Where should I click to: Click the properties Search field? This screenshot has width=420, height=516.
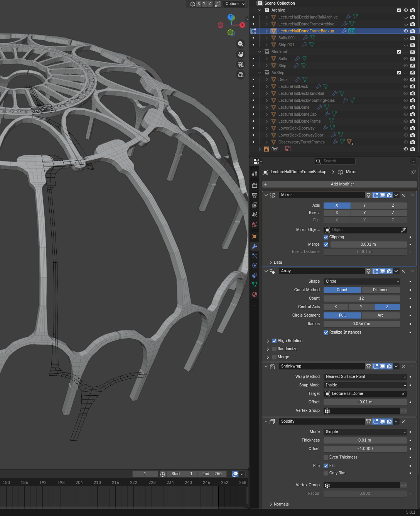point(335,161)
